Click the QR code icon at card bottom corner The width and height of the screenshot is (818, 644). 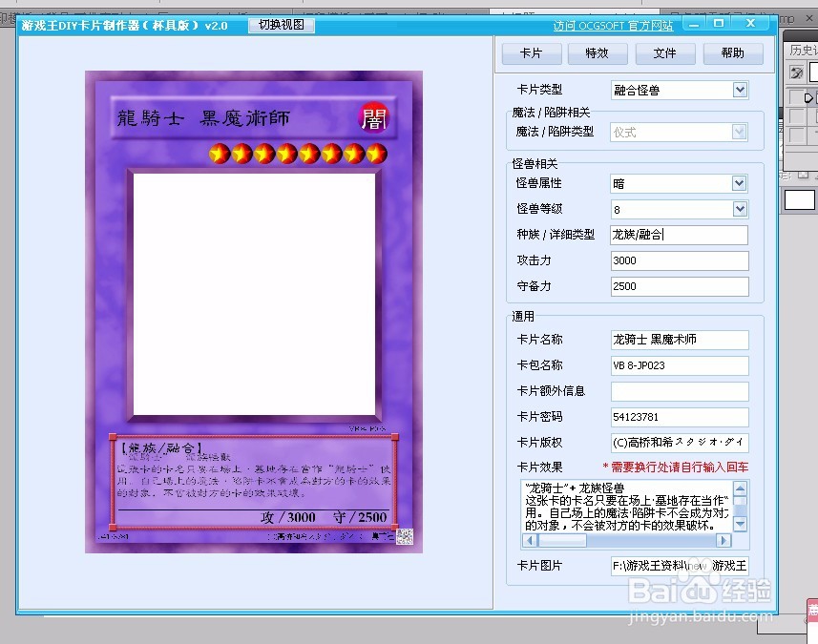[404, 537]
